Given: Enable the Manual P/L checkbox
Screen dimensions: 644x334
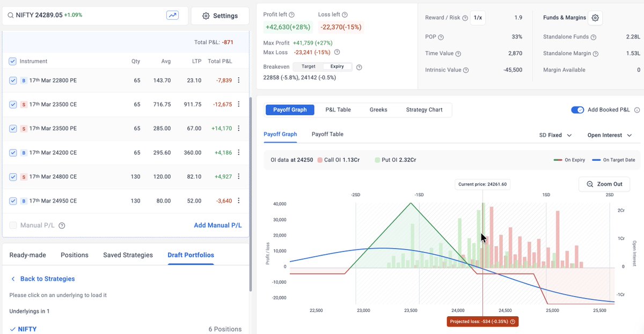Looking at the screenshot, I should [x=13, y=226].
